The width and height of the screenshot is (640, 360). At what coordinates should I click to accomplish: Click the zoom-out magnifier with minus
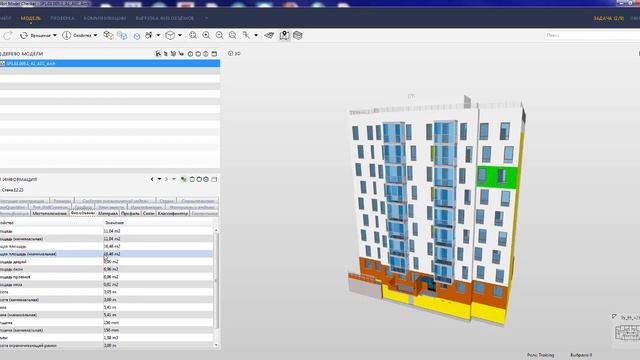tap(220, 36)
